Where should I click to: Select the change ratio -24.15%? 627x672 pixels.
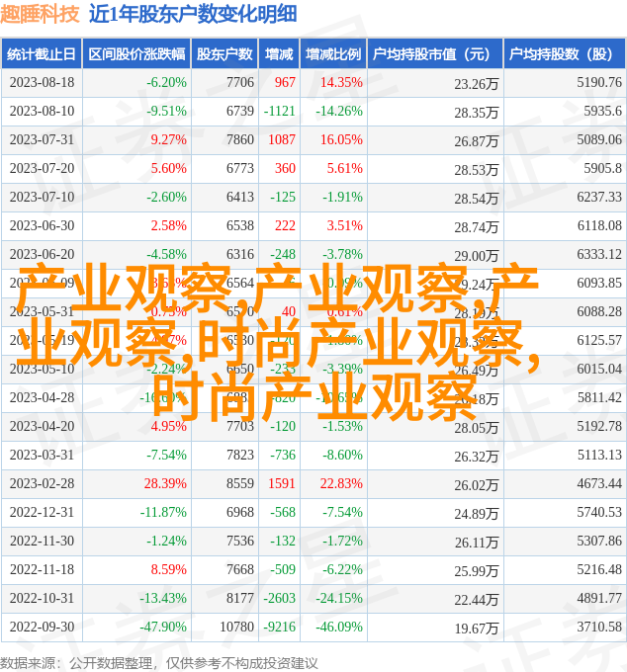click(x=339, y=599)
